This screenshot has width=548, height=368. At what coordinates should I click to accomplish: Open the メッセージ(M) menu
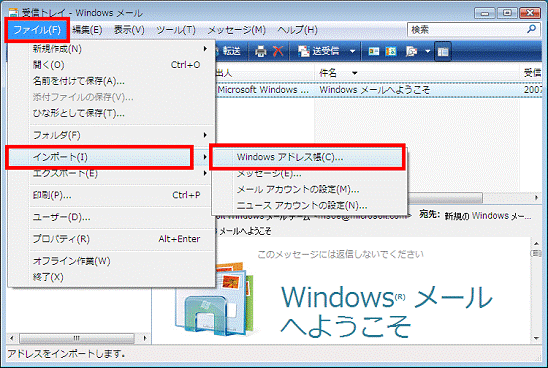237,30
